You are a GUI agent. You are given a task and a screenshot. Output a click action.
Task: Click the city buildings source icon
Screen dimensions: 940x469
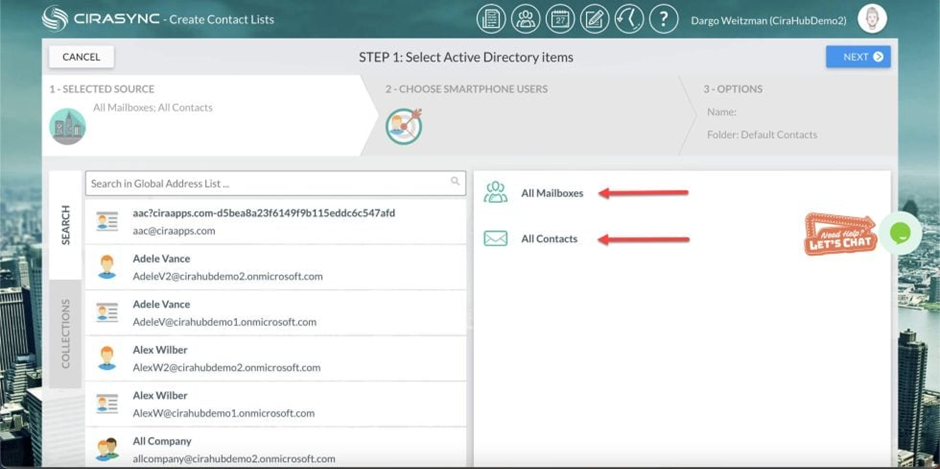67,127
